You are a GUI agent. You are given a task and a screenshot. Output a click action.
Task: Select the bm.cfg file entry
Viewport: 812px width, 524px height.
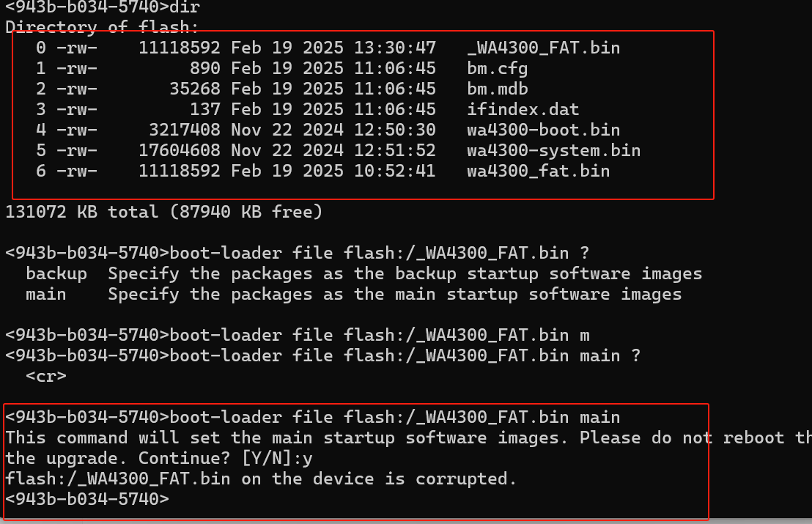coord(497,69)
